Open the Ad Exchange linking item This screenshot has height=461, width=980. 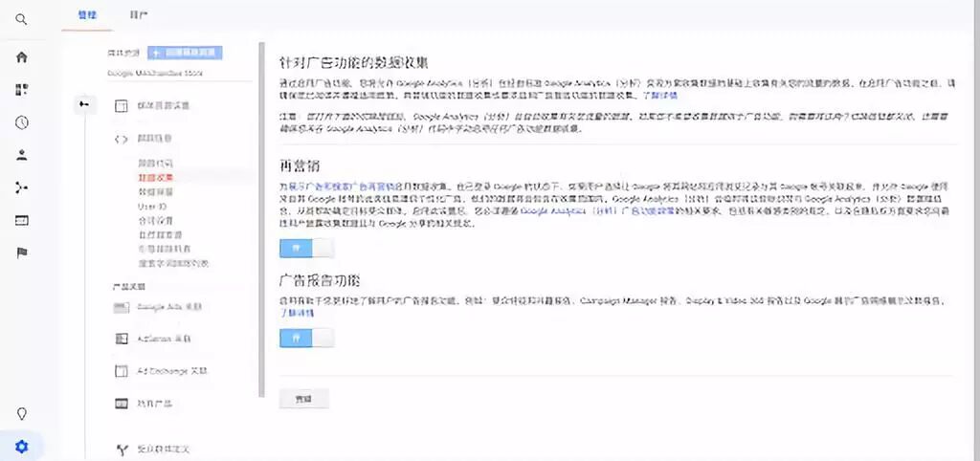click(172, 371)
